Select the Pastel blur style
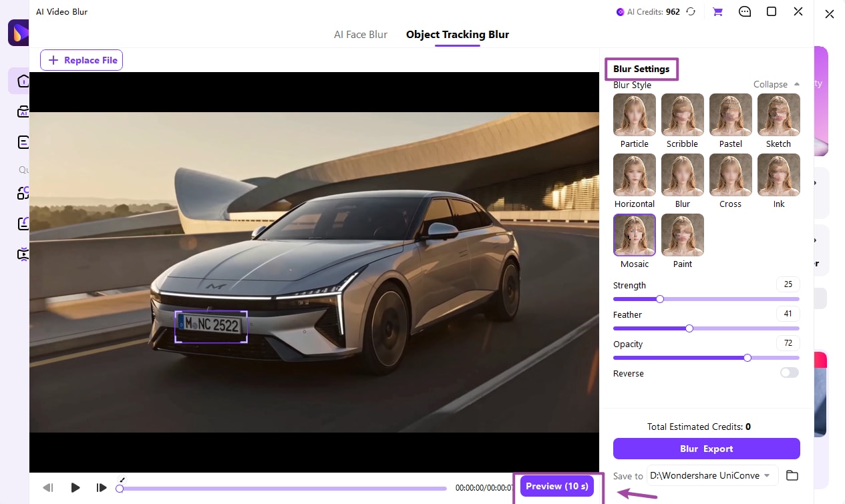Viewport: 845px width, 504px height. tap(731, 115)
